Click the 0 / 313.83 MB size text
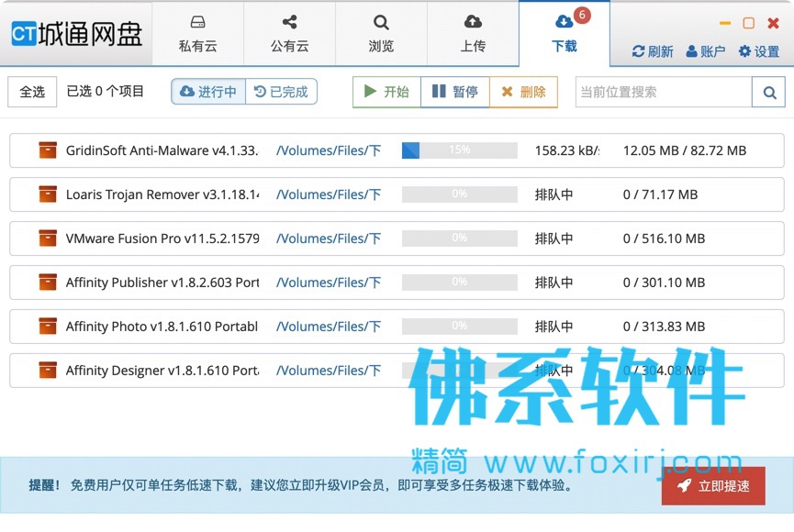This screenshot has height=532, width=794. tap(664, 327)
